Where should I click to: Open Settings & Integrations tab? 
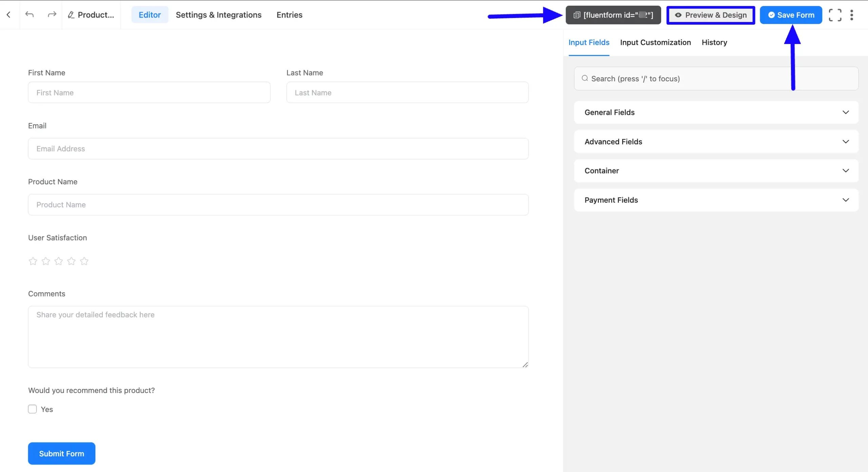[219, 15]
